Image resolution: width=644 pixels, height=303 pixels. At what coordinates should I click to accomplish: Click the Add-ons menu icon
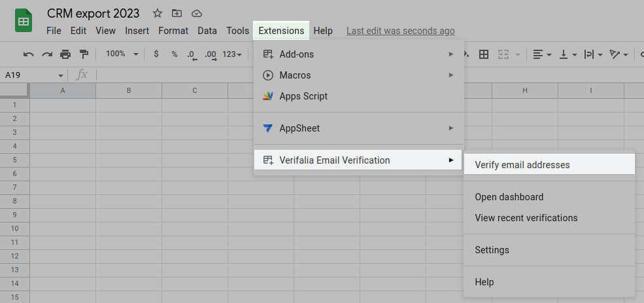pos(268,54)
